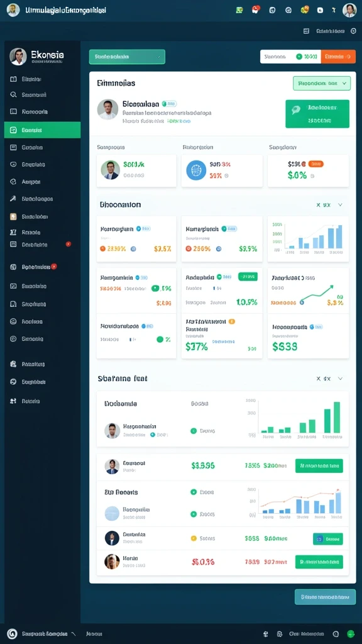Click the swirl logo icon in the bottom bar
Image resolution: width=362 pixels, height=644 pixels.
13,634
